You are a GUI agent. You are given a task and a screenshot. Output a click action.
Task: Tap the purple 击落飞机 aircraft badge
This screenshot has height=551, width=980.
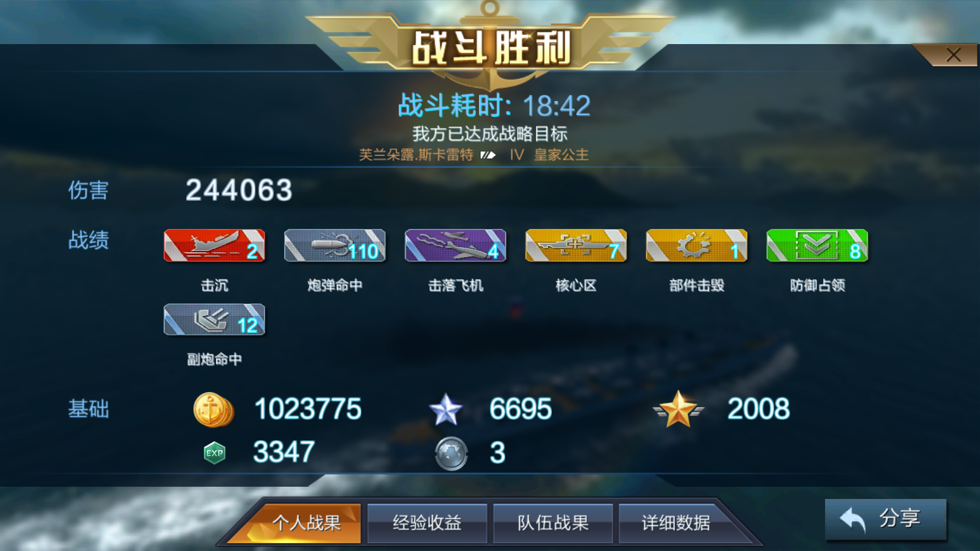click(456, 246)
